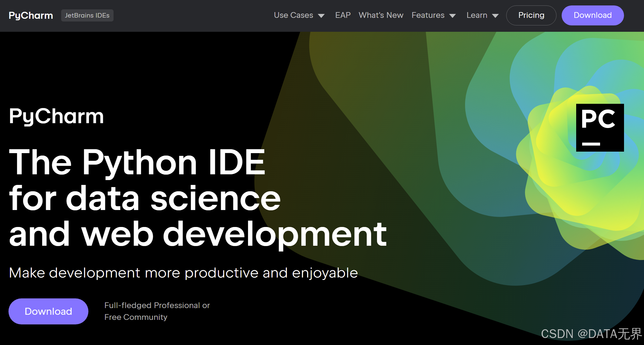The image size is (644, 345).
Task: Expand the Learn dropdown arrow
Action: coord(495,16)
